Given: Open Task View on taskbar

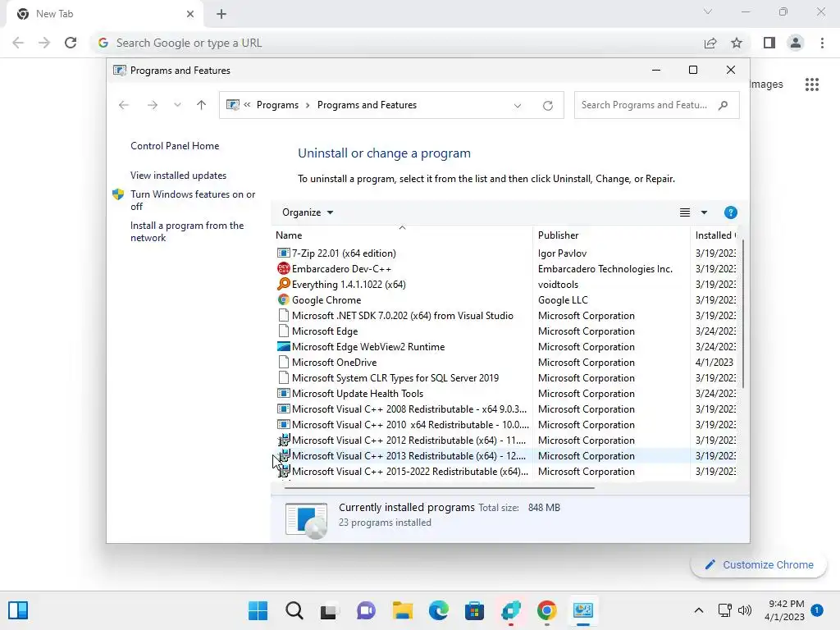Looking at the screenshot, I should click(330, 610).
